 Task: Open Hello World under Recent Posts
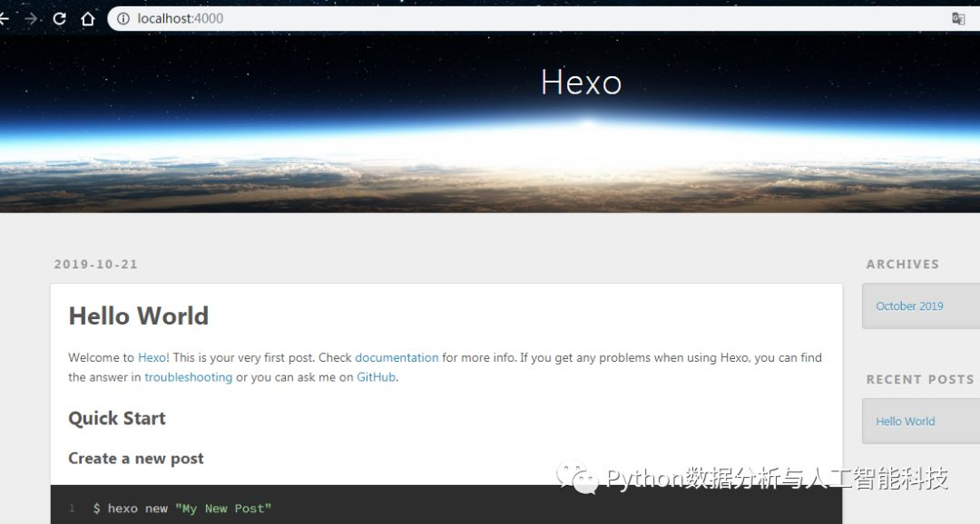[x=905, y=422]
